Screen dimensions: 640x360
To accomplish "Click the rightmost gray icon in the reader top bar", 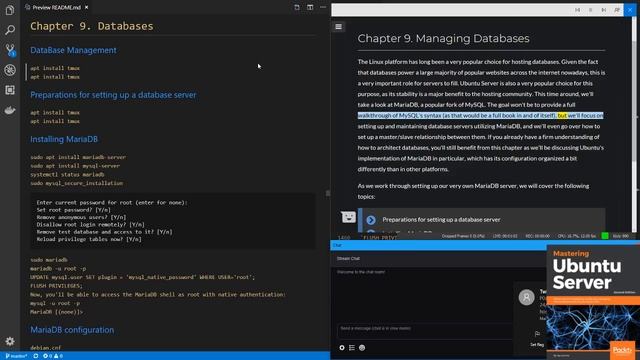I will click(x=617, y=10).
